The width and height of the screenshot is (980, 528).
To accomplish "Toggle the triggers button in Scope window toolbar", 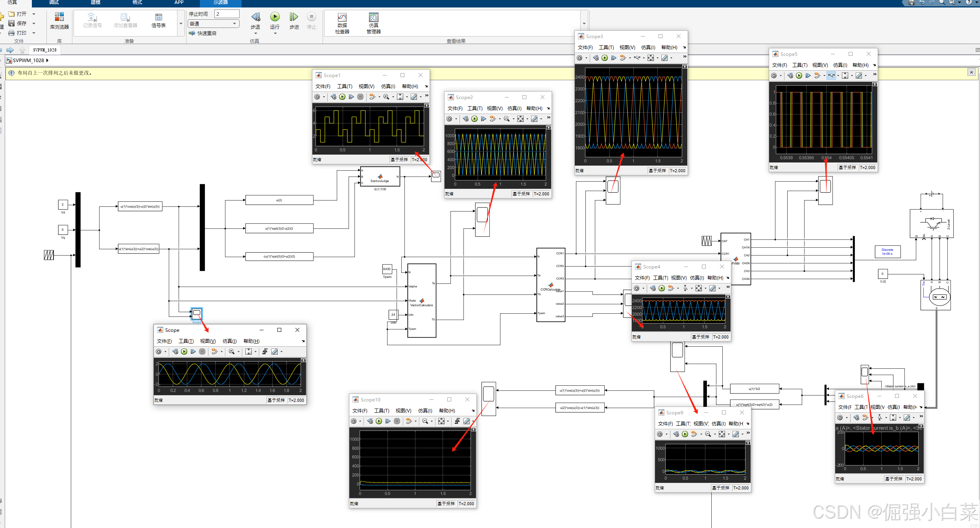I will (265, 351).
